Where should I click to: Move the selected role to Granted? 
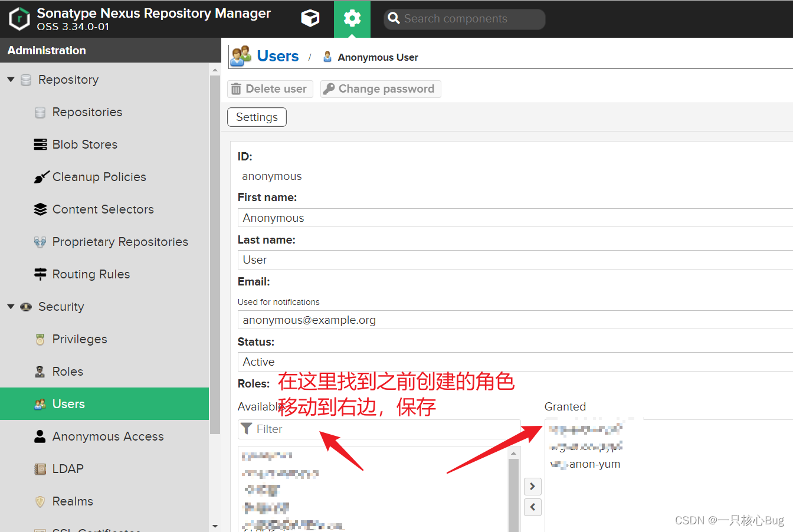[533, 487]
